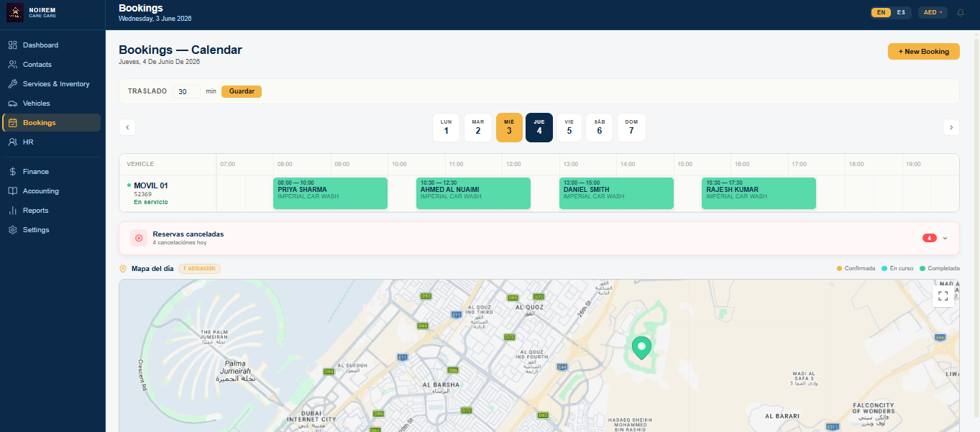The width and height of the screenshot is (980, 432).
Task: Open Reports menu item
Action: (52, 211)
